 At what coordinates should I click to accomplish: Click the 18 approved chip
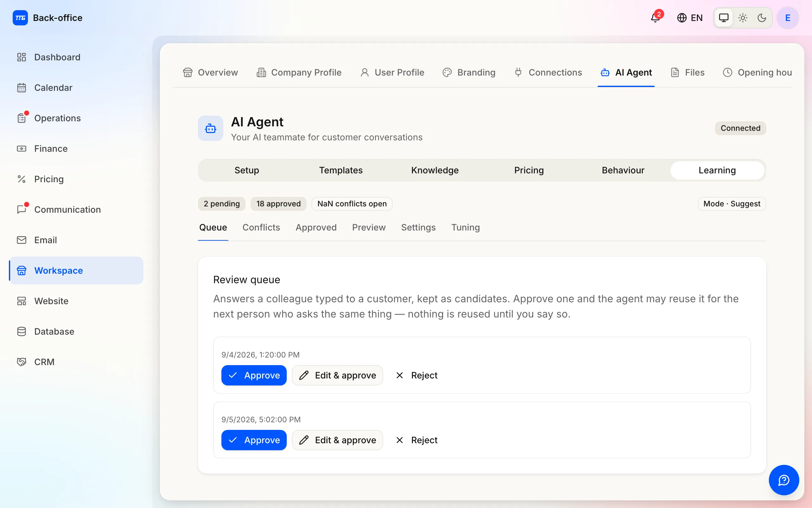(x=278, y=204)
